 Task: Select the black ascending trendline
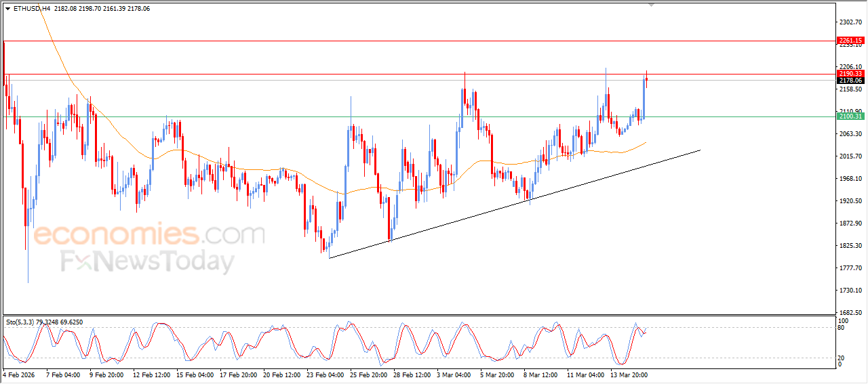(514, 204)
